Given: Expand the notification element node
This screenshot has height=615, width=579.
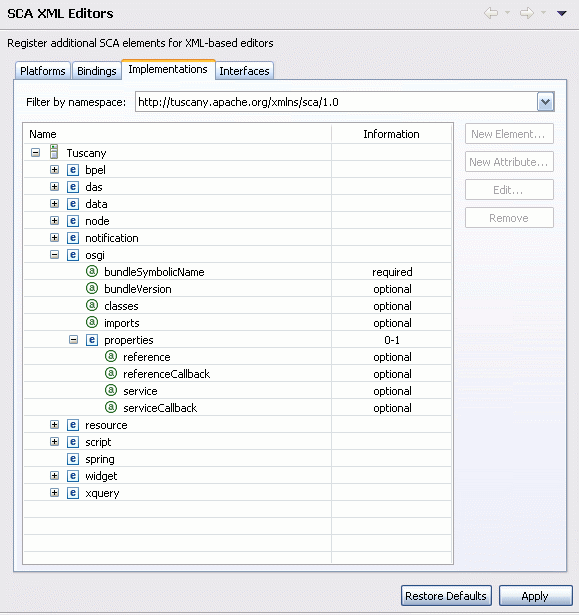Looking at the screenshot, I should 55,238.
